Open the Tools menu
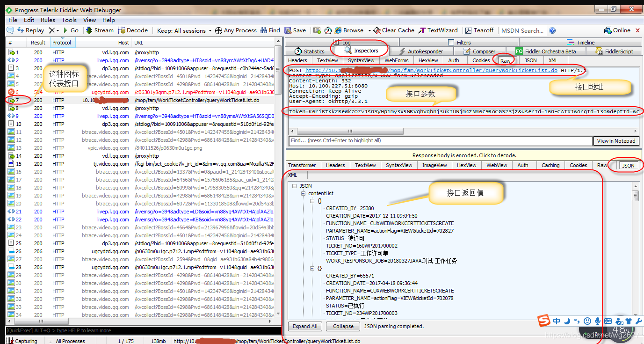644x344 pixels. 69,20
